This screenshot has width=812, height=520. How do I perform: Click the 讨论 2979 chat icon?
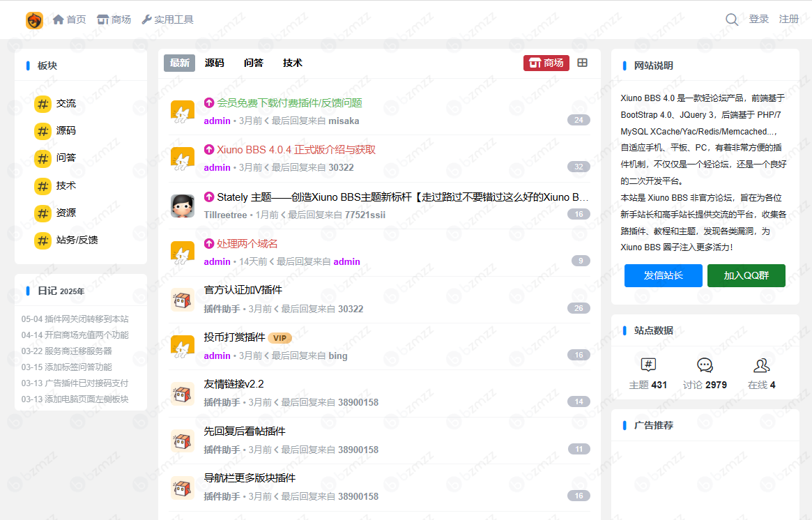705,365
